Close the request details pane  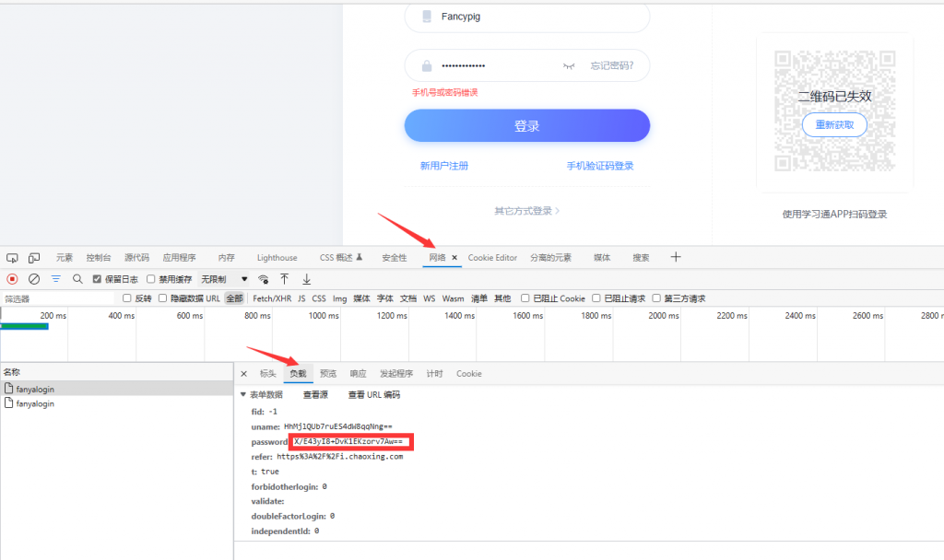click(243, 374)
